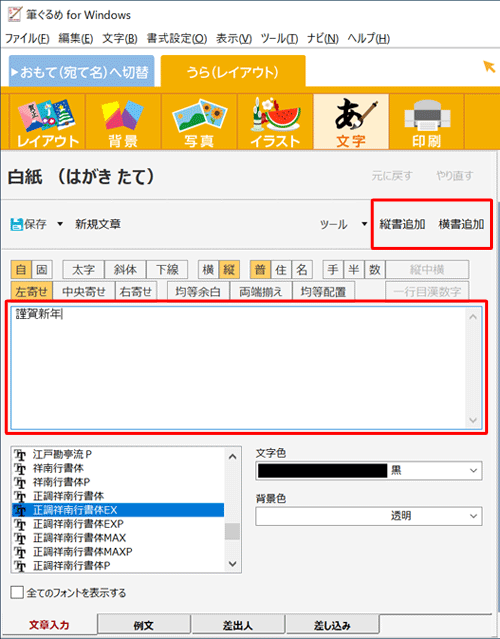Expand the ツール dropdown arrow

point(364,224)
